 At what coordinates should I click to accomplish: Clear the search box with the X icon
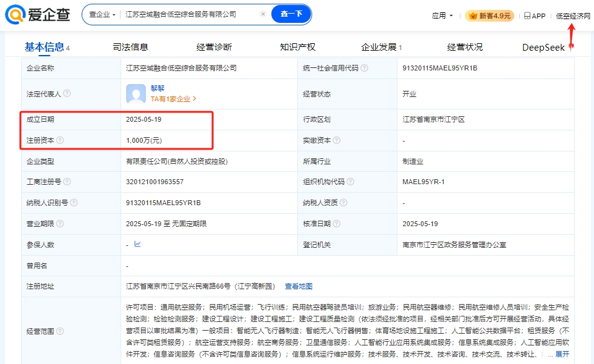[263, 14]
